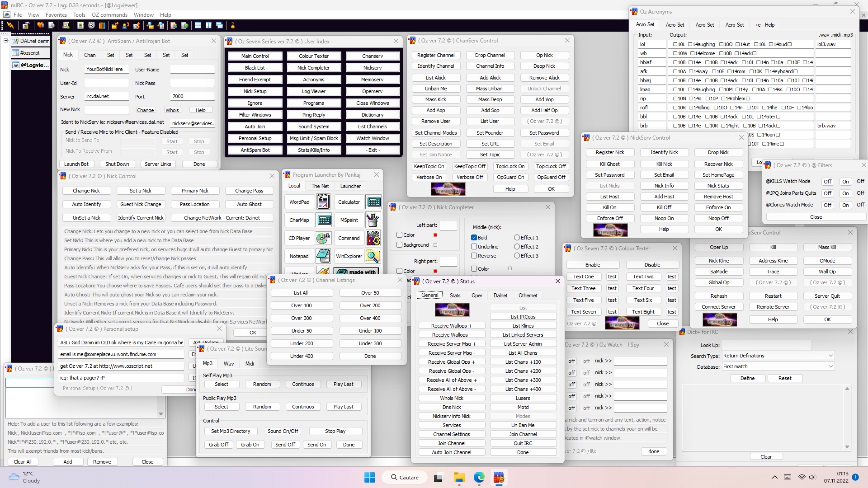The height and width of the screenshot is (488, 868).
Task: Click the Calculator icon in Program Launcher
Action: coord(373,202)
